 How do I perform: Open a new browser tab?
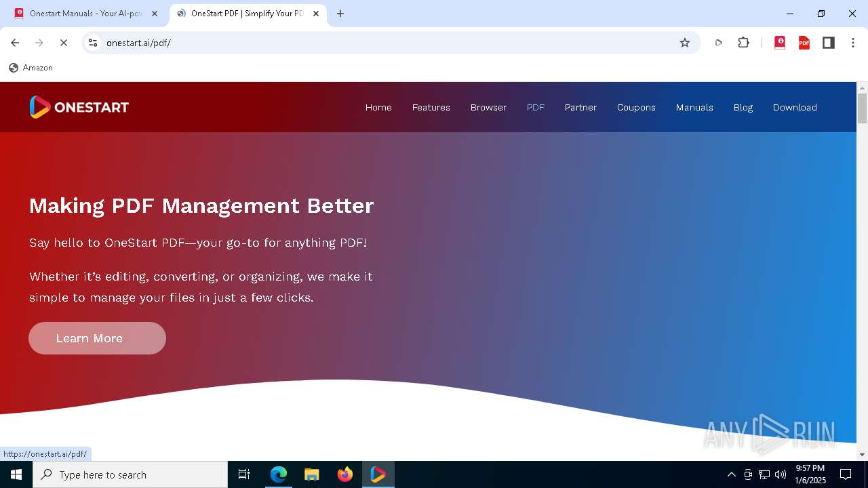click(x=340, y=14)
